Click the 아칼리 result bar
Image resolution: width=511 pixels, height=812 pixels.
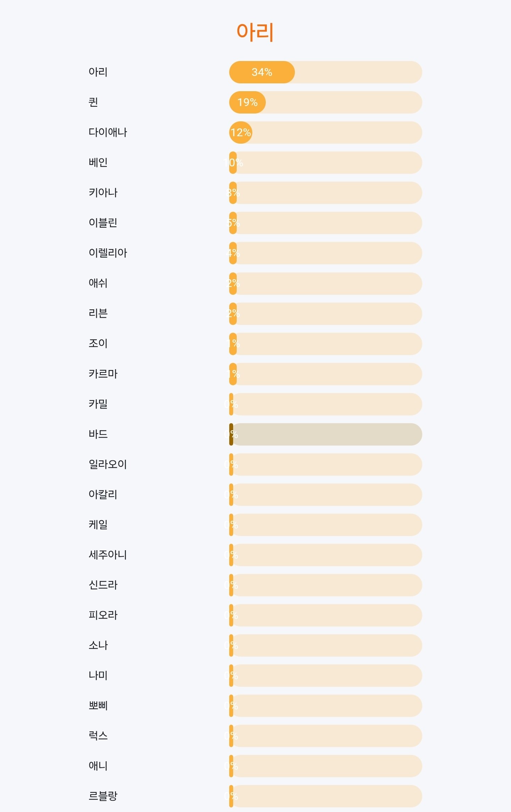tap(325, 495)
